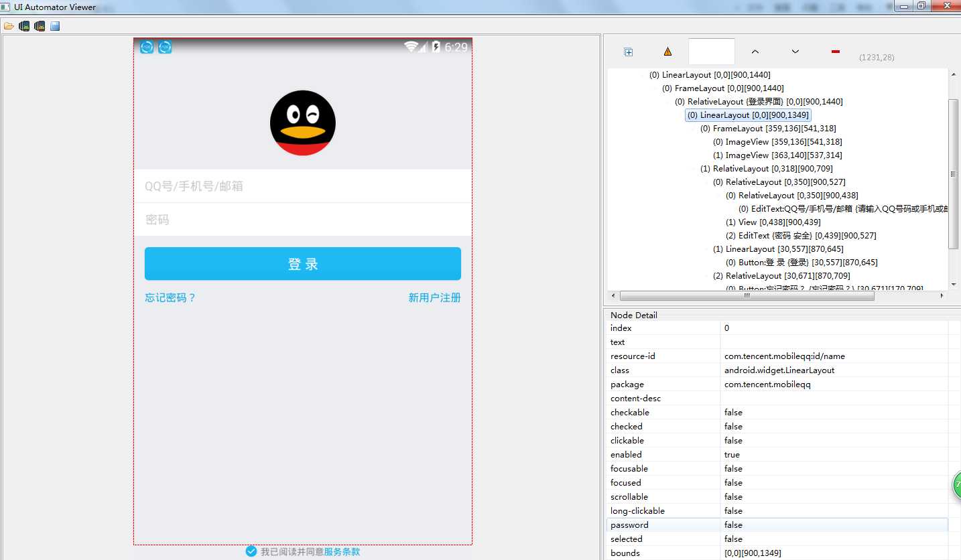Click the scrollable property label in Node Detail
Image resolution: width=961 pixels, height=560 pixels.
(629, 497)
